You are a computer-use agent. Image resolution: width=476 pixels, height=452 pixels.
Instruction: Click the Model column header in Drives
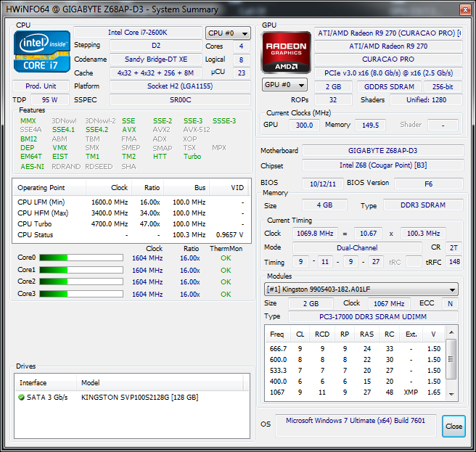coord(160,383)
